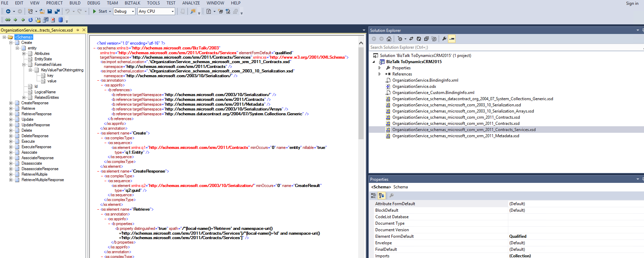Close the OrganizationService xsd document tab

pyautogui.click(x=84, y=30)
